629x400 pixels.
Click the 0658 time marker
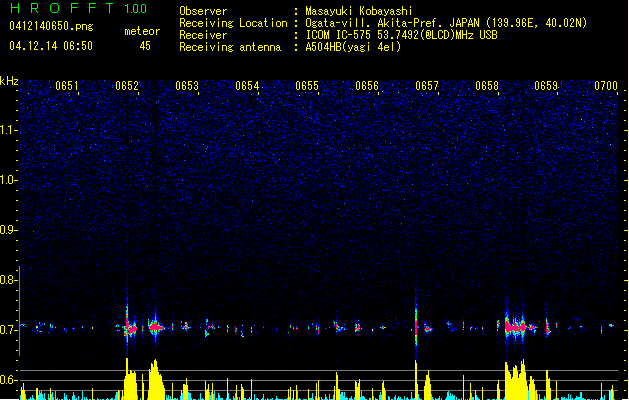[487, 86]
